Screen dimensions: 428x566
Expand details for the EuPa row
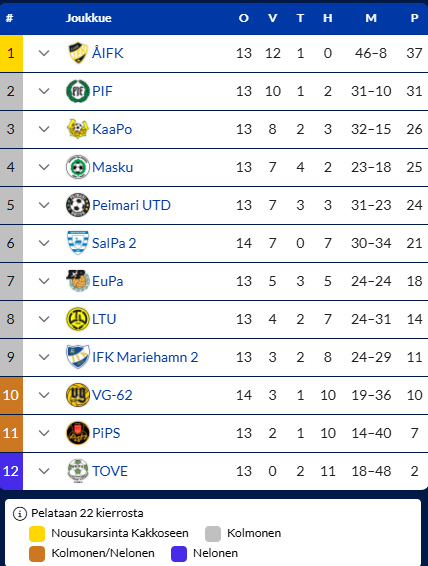[x=44, y=281]
